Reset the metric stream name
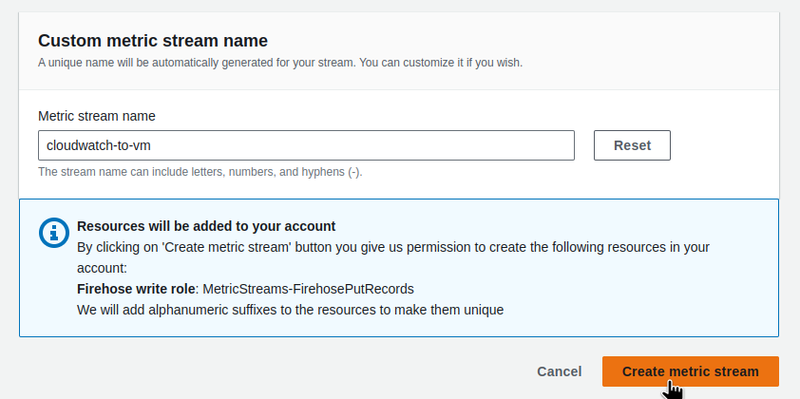Screen dimensions: 800x399 click(632, 145)
